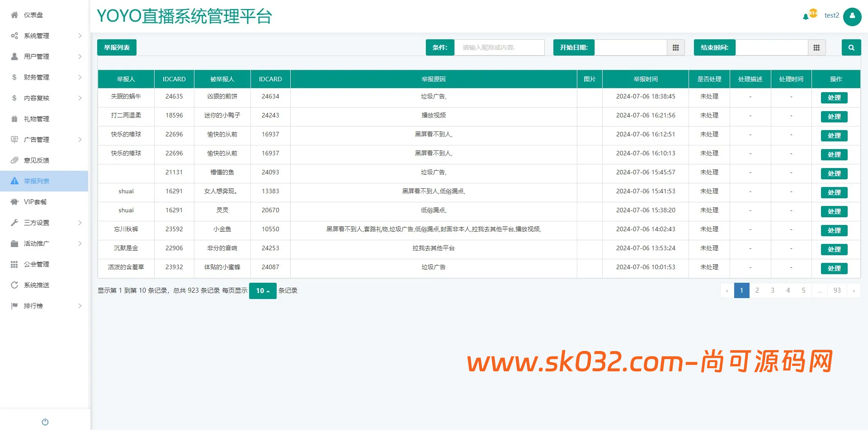Open the test2 user avatar icon
The image size is (868, 430).
click(x=852, y=16)
